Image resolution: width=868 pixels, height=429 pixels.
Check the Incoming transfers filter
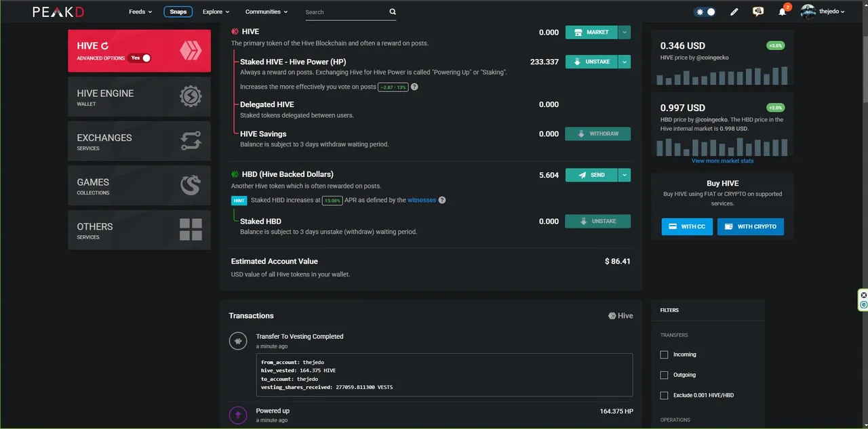(x=664, y=354)
